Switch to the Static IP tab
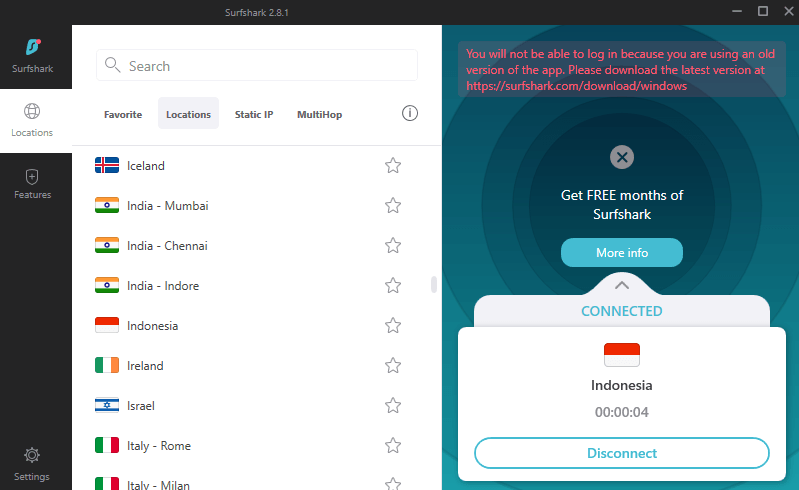Screen dimensions: 799x490 [254, 114]
